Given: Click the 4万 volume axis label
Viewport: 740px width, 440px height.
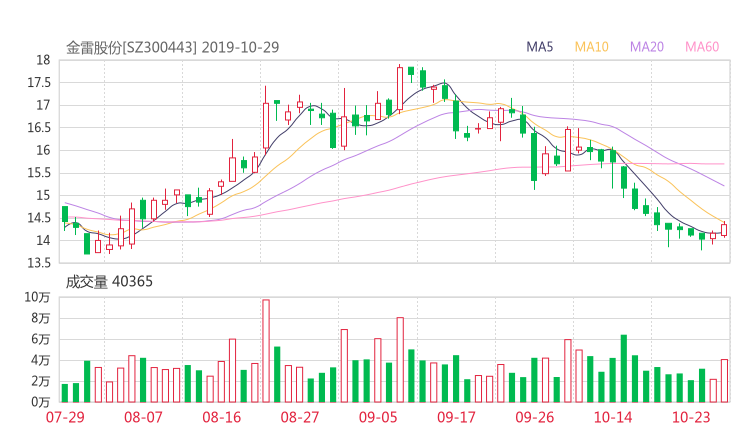Looking at the screenshot, I should (41, 360).
